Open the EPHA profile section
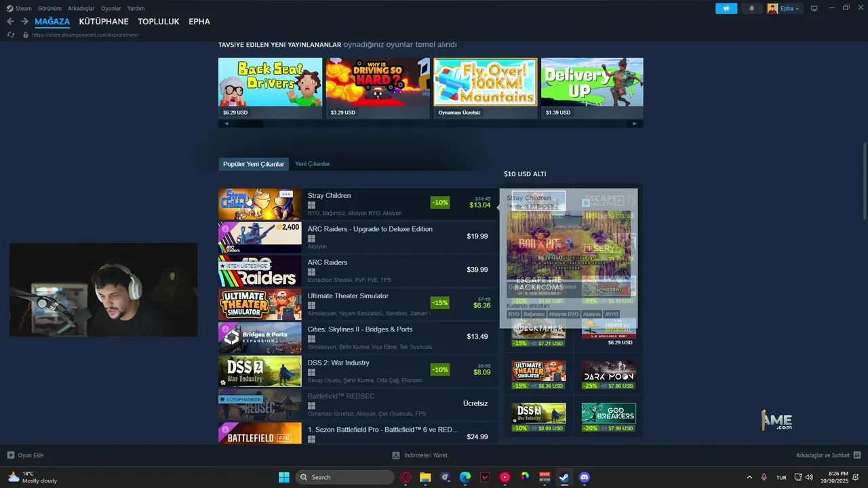 pyautogui.click(x=199, y=22)
